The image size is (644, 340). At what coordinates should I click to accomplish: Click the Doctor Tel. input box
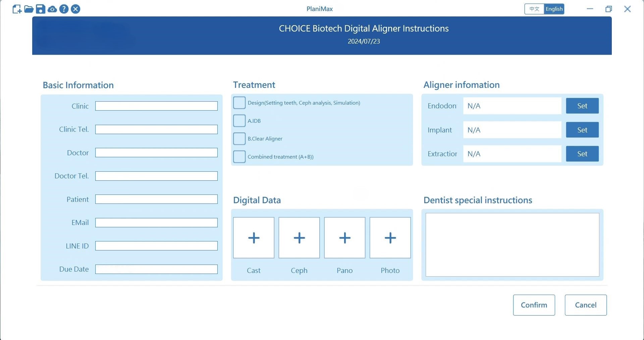tap(156, 176)
